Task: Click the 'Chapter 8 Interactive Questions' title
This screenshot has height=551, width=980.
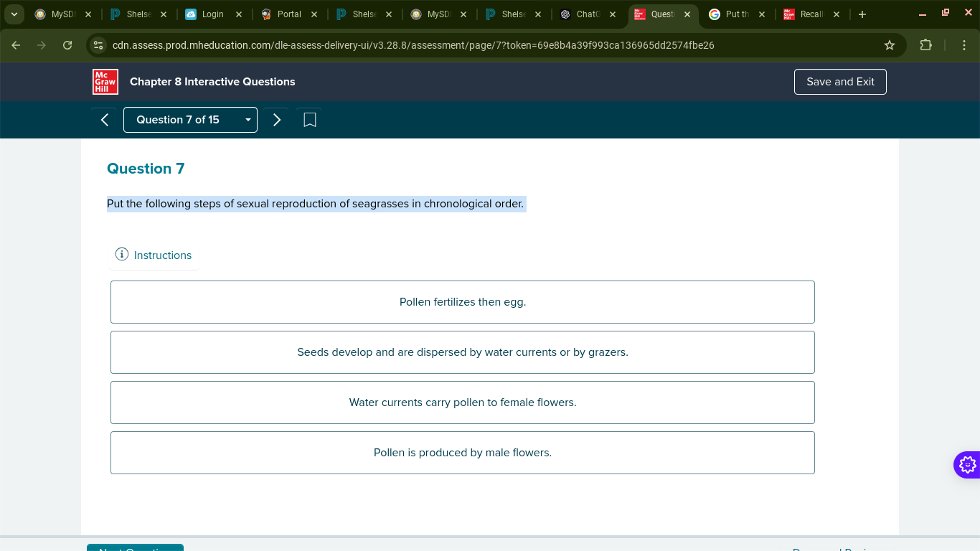Action: click(x=212, y=82)
